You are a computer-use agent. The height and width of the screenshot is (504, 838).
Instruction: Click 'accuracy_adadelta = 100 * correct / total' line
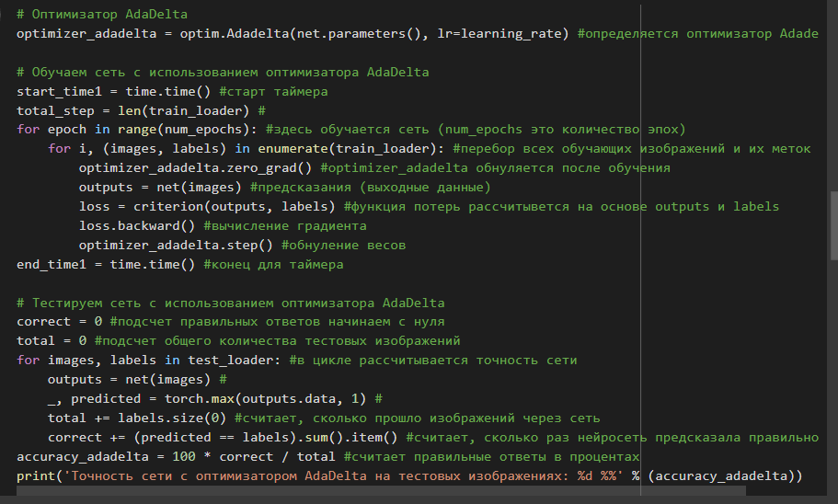[x=176, y=456]
